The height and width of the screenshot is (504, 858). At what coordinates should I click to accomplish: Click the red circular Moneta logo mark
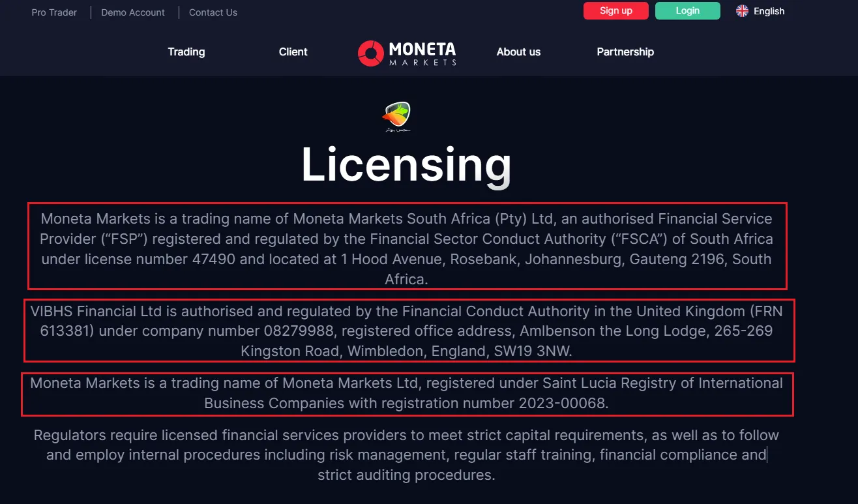(x=370, y=53)
